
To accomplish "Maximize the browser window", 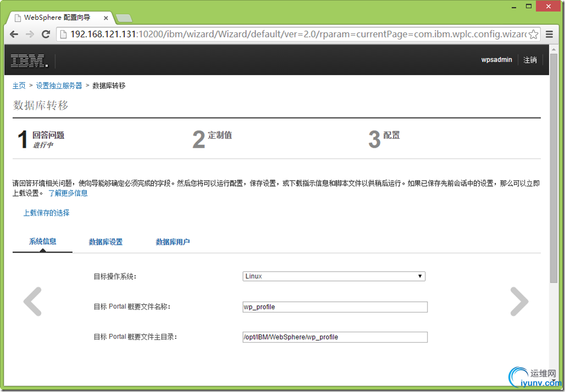I will click(529, 6).
